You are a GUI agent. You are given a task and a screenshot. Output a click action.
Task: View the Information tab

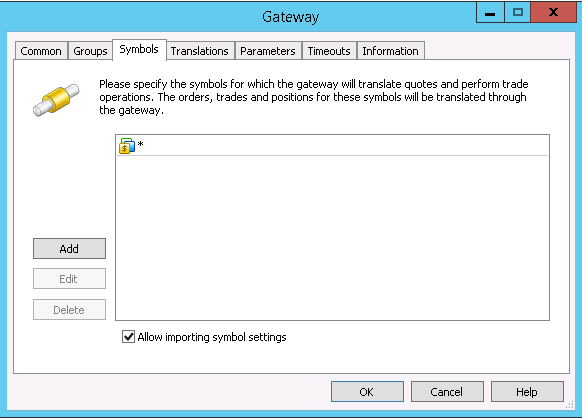pos(390,51)
